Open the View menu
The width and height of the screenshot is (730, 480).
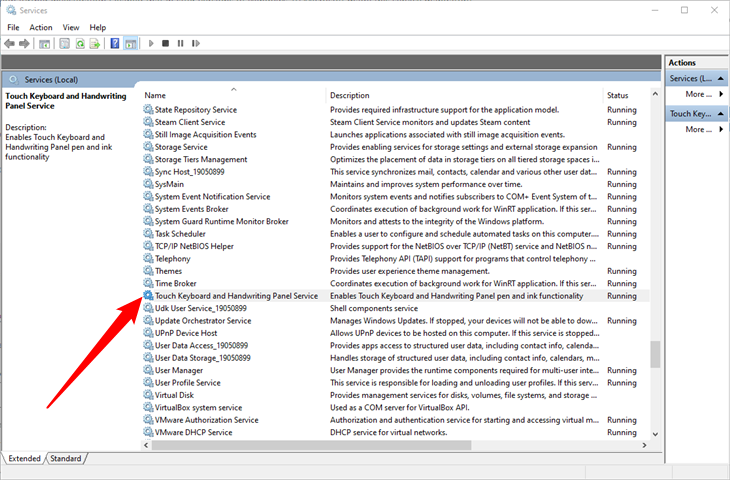pyautogui.click(x=71, y=27)
